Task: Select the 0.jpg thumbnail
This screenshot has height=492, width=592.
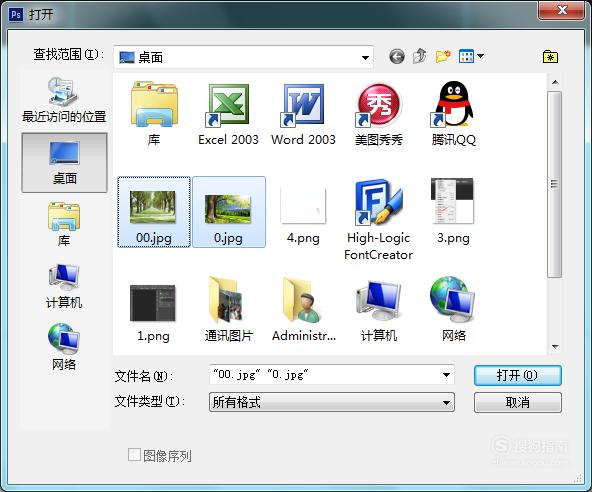Action: 228,212
